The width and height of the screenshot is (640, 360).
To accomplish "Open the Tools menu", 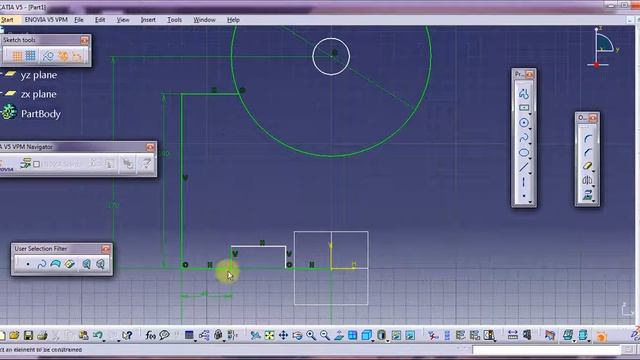I will click(x=175, y=20).
